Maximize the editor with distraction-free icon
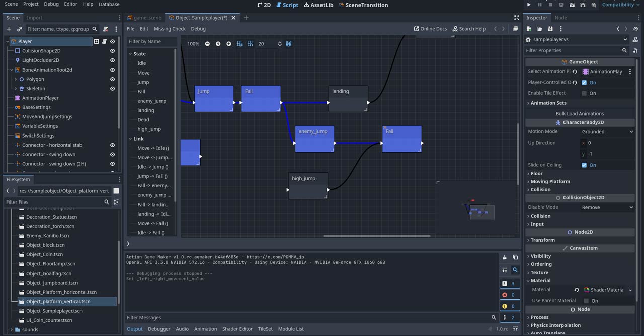Image resolution: width=644 pixels, height=336 pixels. click(517, 18)
